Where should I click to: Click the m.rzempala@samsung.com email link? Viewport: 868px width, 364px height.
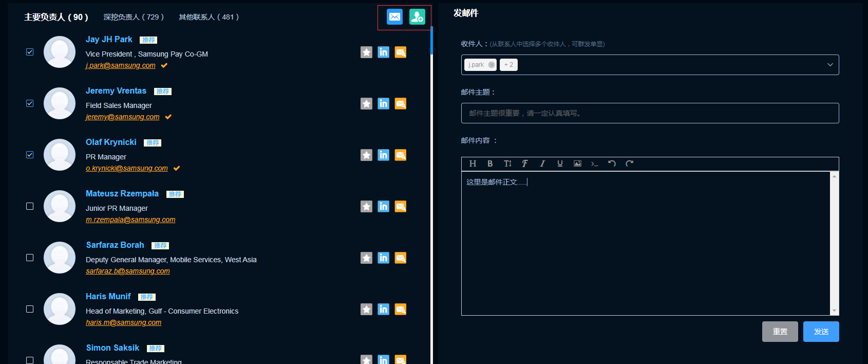click(130, 220)
